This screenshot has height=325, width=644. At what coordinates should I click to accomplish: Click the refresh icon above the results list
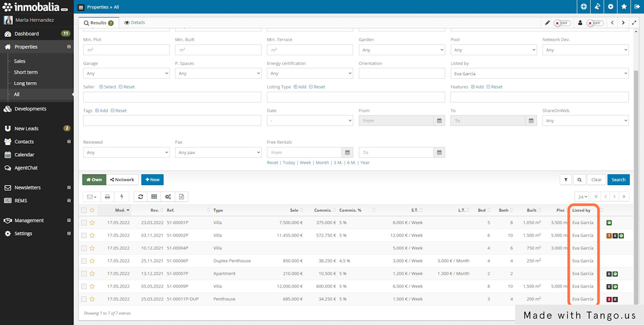(x=140, y=196)
